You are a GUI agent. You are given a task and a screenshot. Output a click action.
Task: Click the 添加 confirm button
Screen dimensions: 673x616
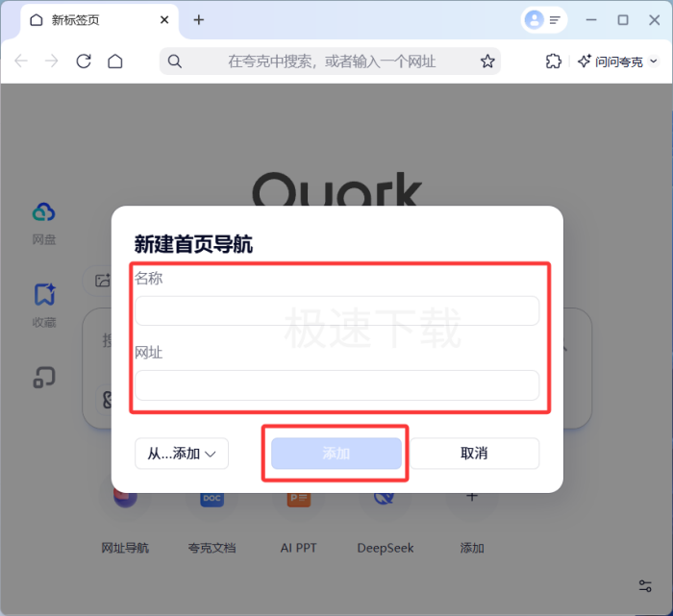(336, 454)
